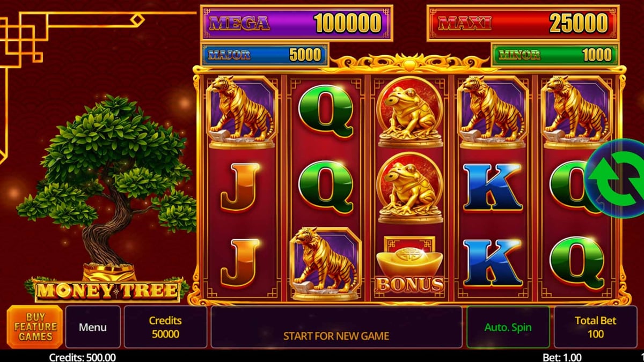Click the MEGA 100000 jackpot banner
This screenshot has height=362, width=644.
297,23
